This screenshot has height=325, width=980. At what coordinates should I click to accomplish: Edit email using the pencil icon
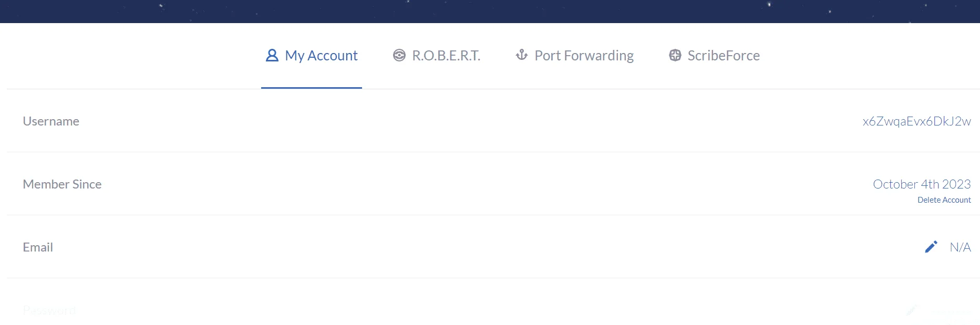coord(931,247)
